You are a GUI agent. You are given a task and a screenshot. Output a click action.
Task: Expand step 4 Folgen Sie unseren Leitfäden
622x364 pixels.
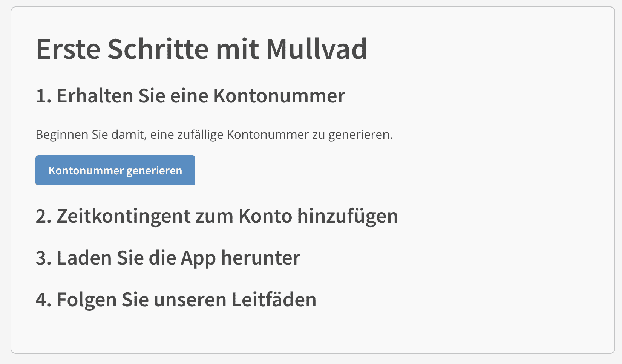[176, 300]
